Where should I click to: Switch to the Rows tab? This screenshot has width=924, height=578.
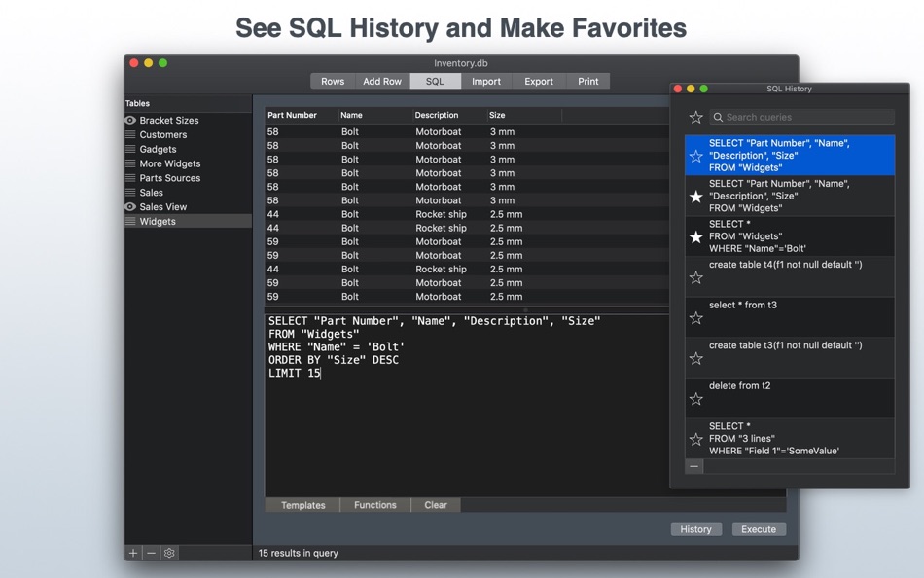click(x=333, y=82)
